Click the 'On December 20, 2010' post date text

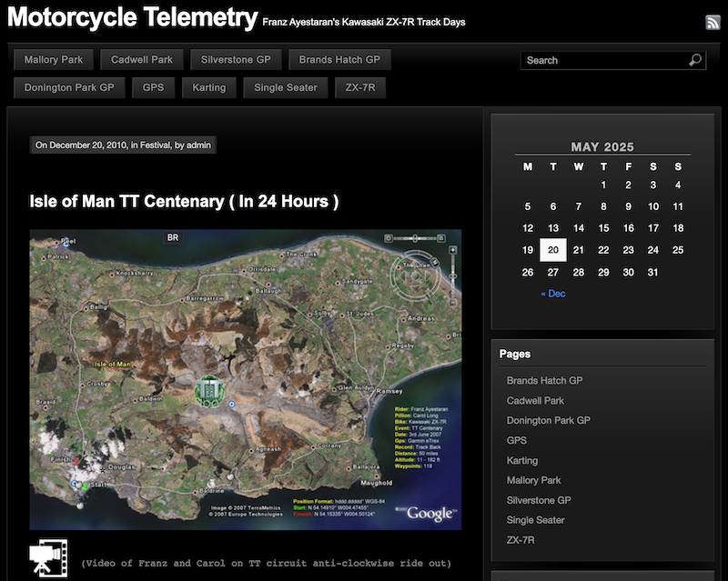click(81, 145)
